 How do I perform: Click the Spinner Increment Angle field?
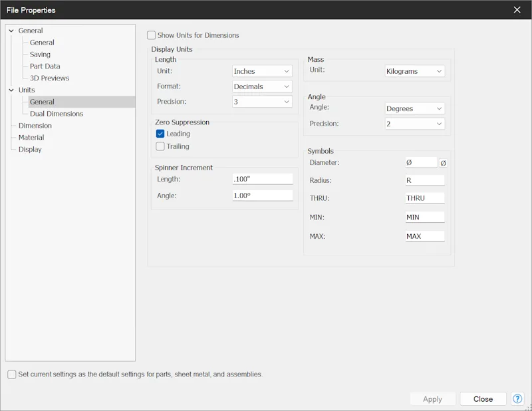(x=263, y=196)
